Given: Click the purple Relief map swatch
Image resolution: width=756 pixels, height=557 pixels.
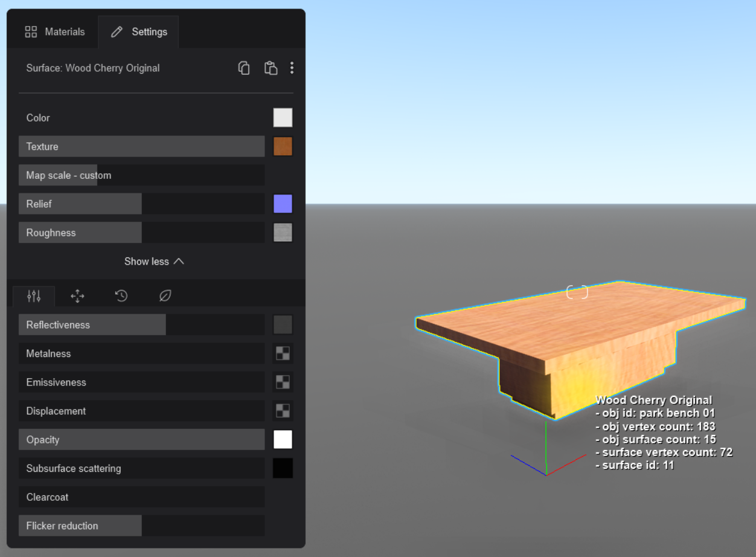Looking at the screenshot, I should pyautogui.click(x=283, y=204).
